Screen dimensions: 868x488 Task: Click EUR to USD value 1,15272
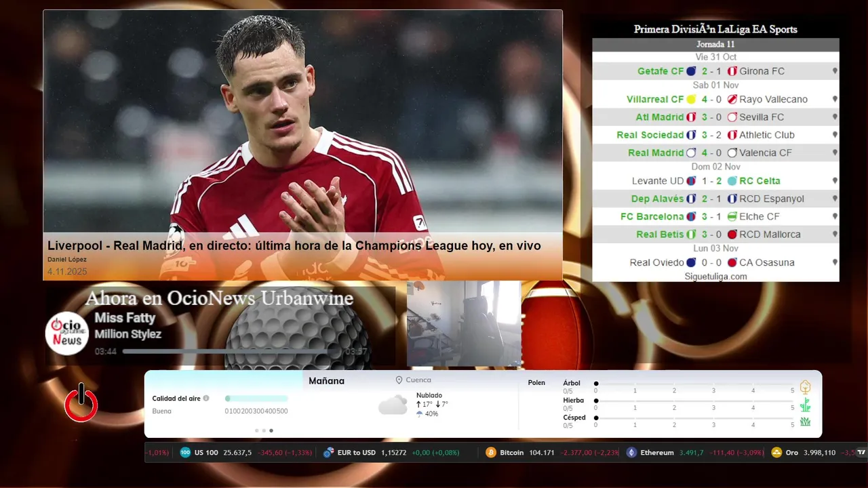coord(394,453)
